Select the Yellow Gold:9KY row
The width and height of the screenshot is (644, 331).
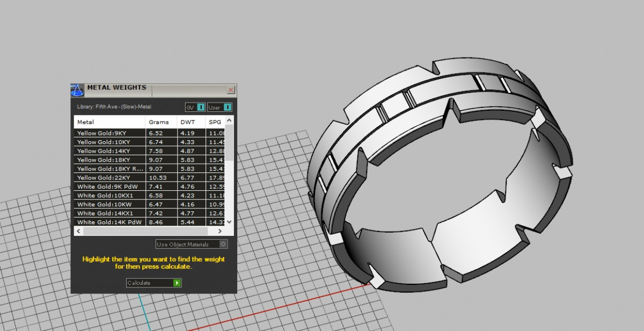[x=110, y=133]
